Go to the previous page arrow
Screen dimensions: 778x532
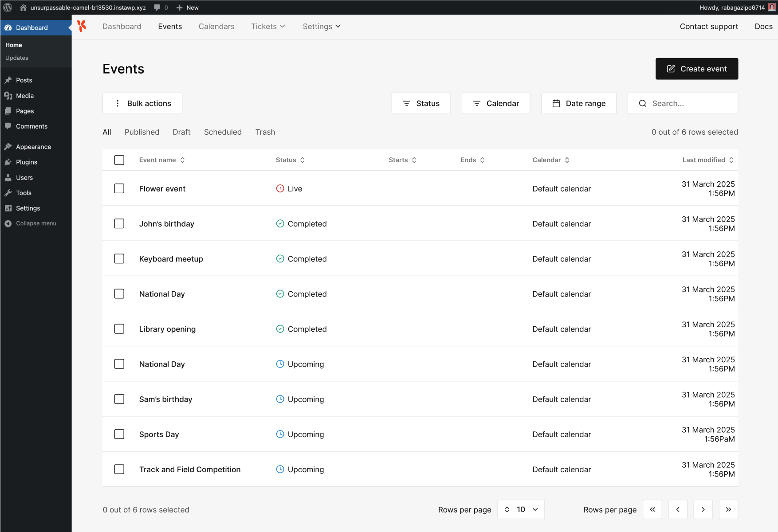(678, 509)
